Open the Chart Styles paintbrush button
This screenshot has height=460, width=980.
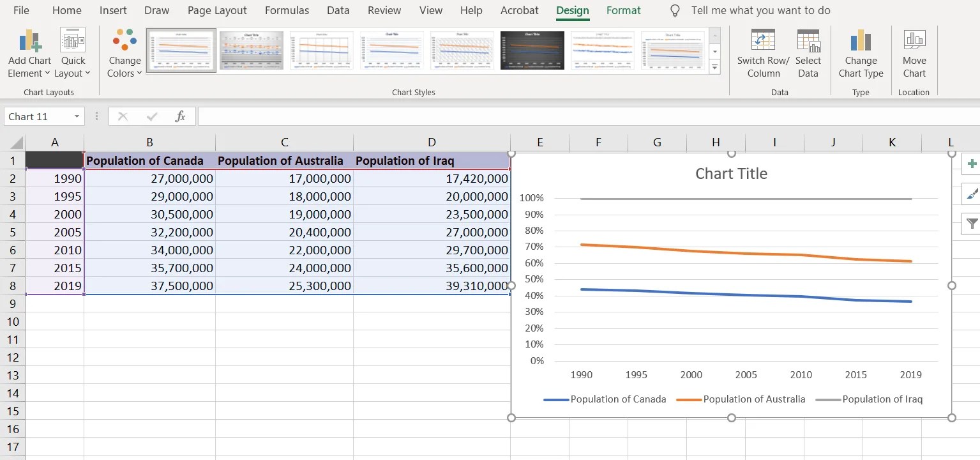971,194
